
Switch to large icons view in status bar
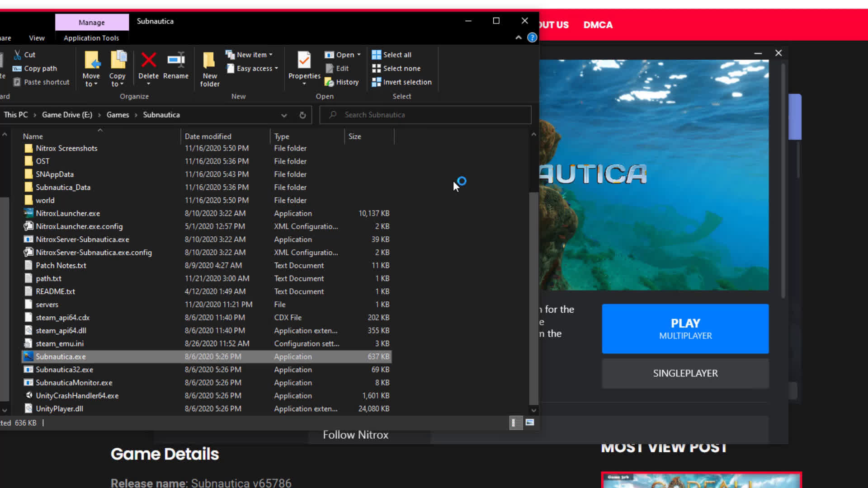(x=530, y=422)
